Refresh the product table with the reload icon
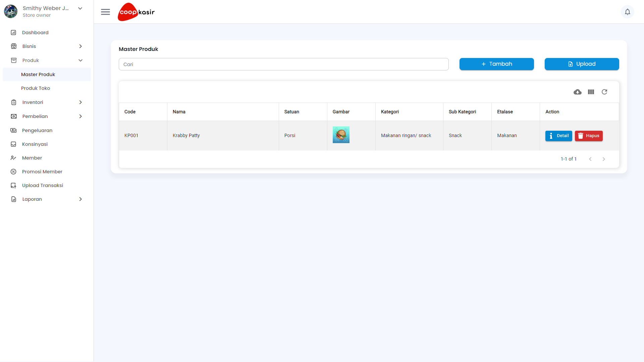The image size is (644, 362). (604, 92)
